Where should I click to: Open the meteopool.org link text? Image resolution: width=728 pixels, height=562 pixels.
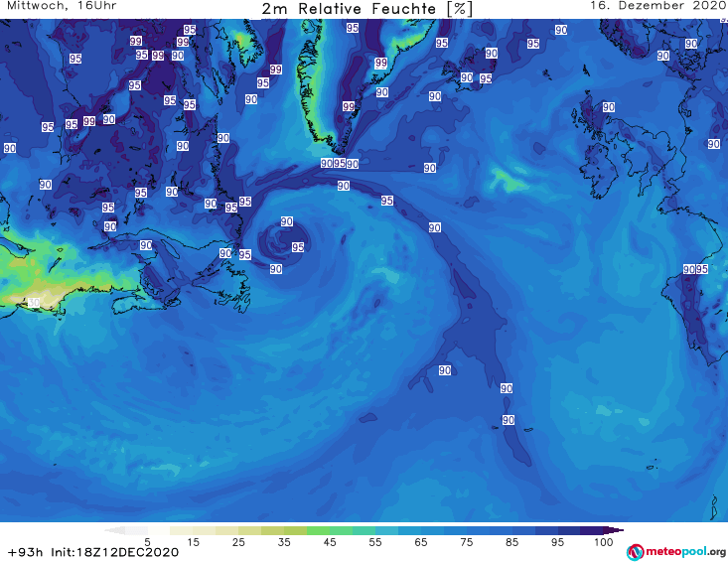(685, 551)
